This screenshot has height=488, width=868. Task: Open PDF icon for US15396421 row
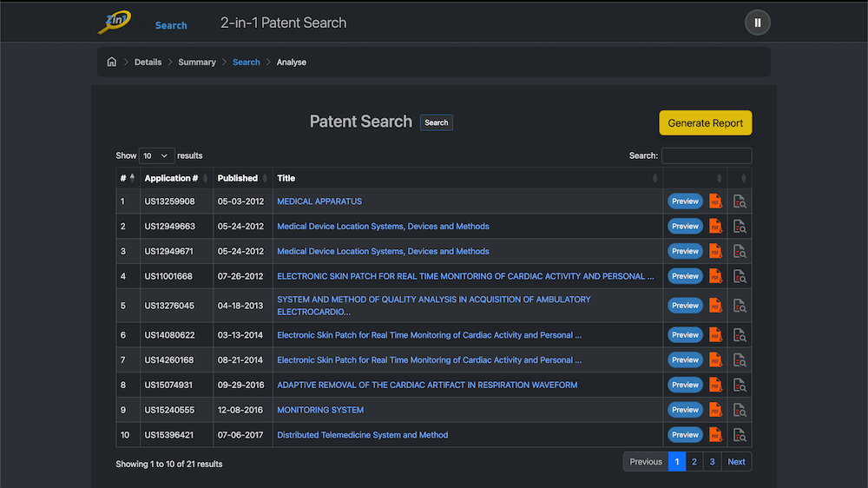715,435
